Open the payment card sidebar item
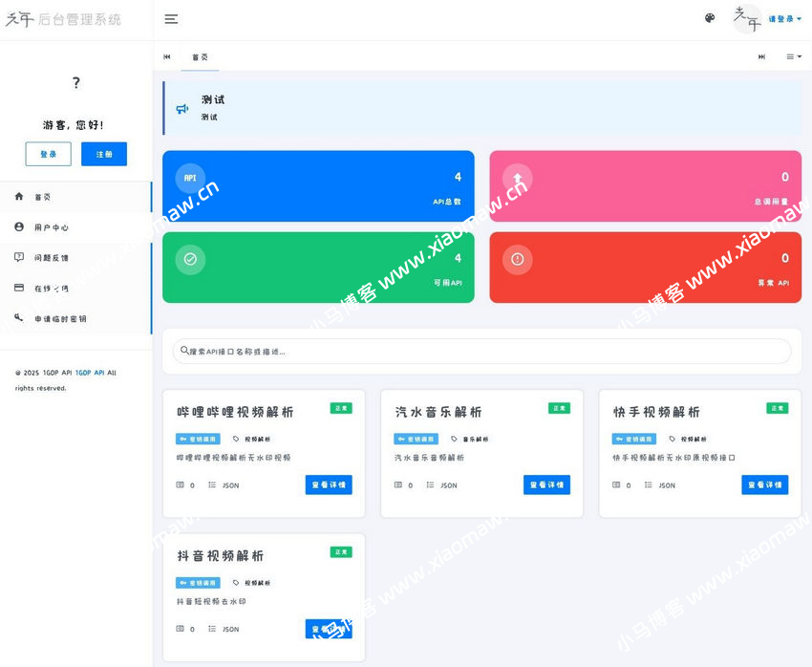The image size is (812, 667). tap(75, 288)
